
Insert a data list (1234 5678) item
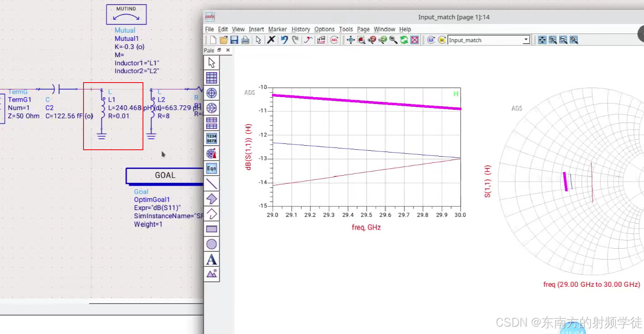coord(211,138)
